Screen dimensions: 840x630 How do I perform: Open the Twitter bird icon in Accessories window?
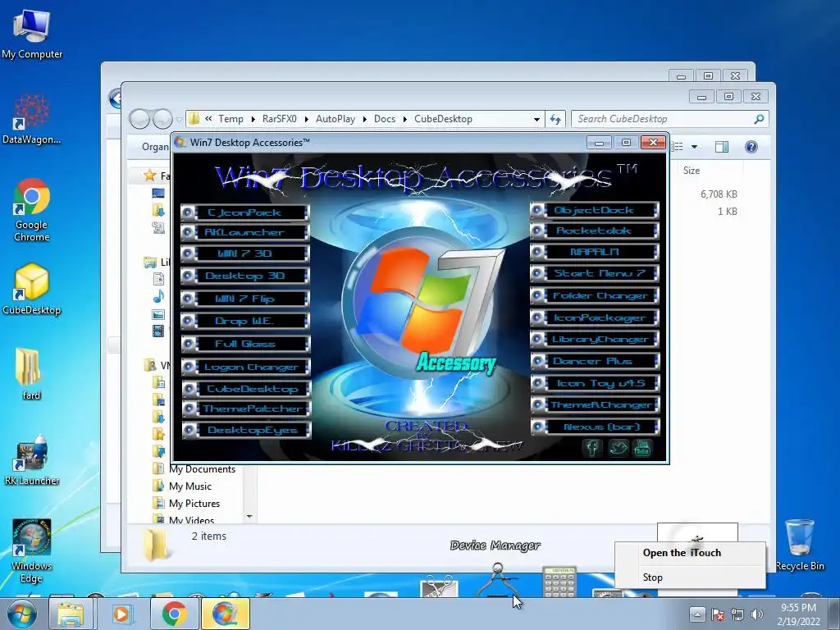coord(618,447)
